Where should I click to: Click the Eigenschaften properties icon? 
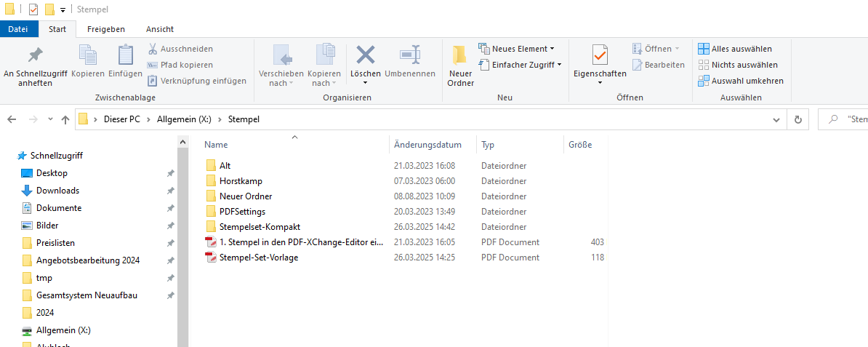[599, 55]
